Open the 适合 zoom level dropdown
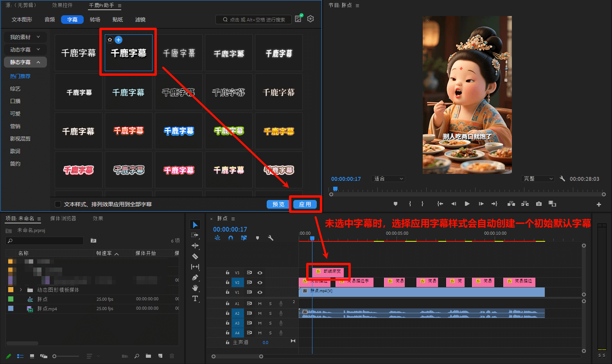612x364 pixels. 388,178
